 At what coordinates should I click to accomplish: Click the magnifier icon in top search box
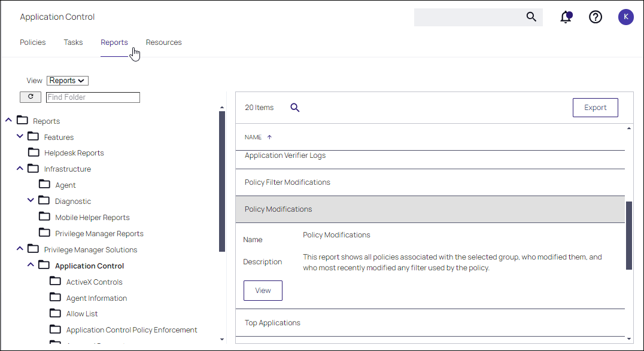click(531, 17)
